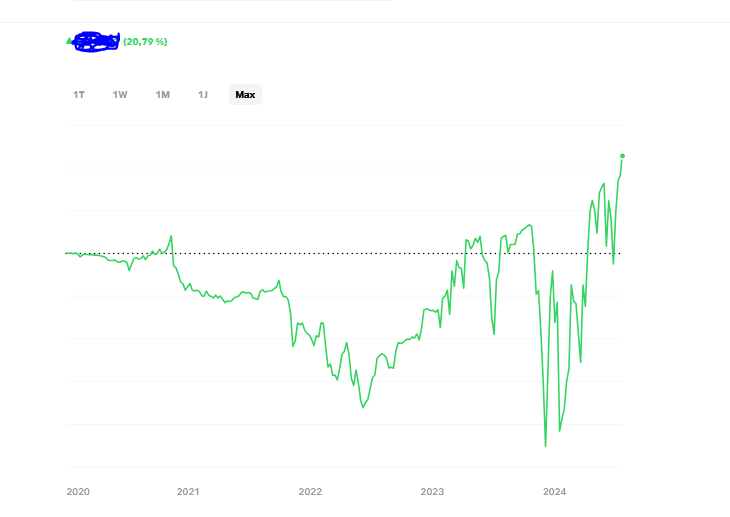Choose the Max time range
This screenshot has width=730, height=517.
click(x=245, y=95)
